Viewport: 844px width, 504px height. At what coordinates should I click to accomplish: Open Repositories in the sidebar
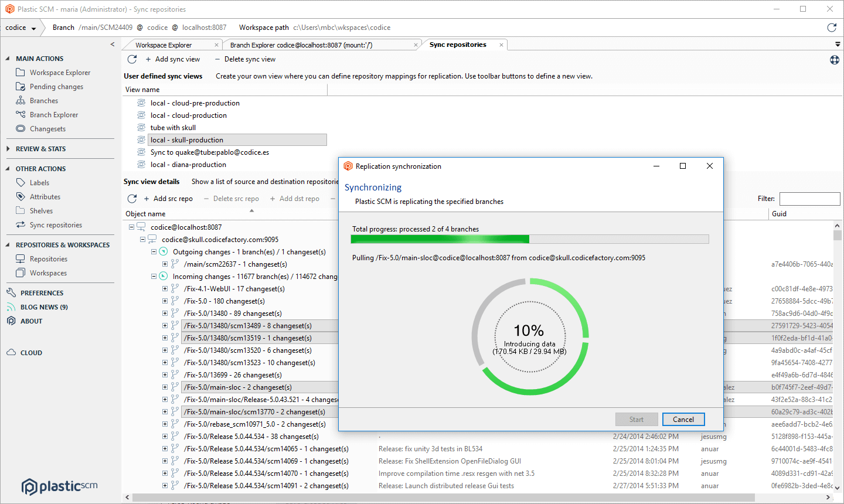click(x=48, y=259)
